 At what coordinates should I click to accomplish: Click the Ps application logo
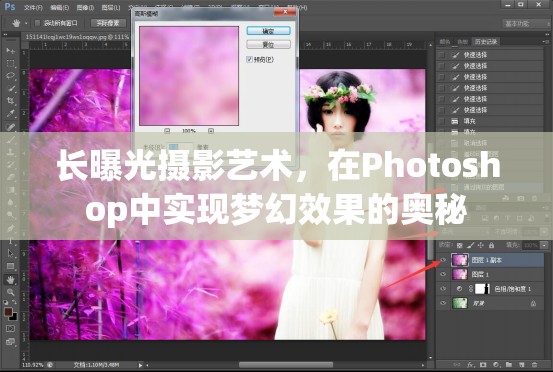click(x=10, y=7)
